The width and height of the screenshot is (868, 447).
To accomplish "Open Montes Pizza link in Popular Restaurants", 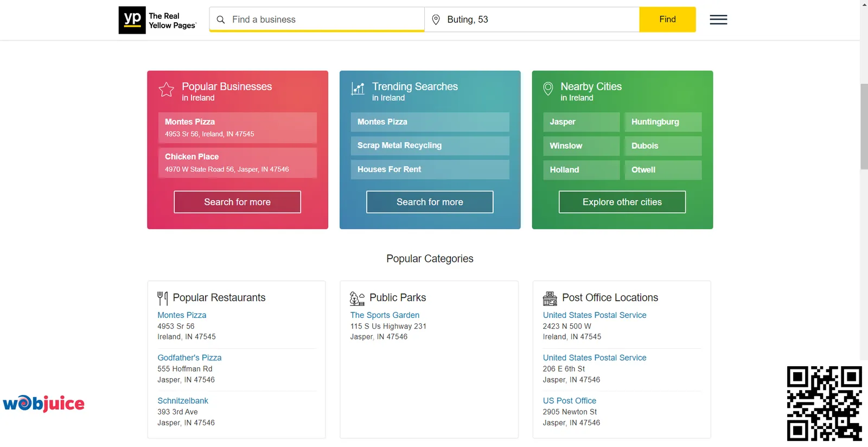I will [182, 315].
